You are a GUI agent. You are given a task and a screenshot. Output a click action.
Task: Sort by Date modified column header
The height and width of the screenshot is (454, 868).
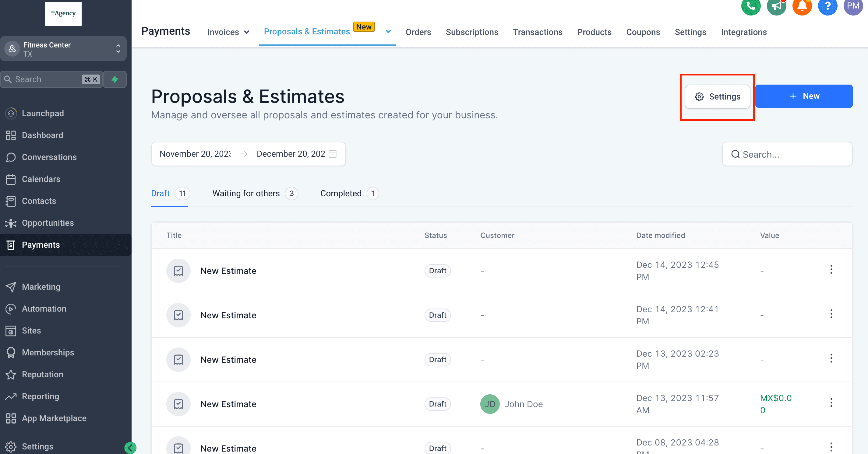pyautogui.click(x=660, y=236)
